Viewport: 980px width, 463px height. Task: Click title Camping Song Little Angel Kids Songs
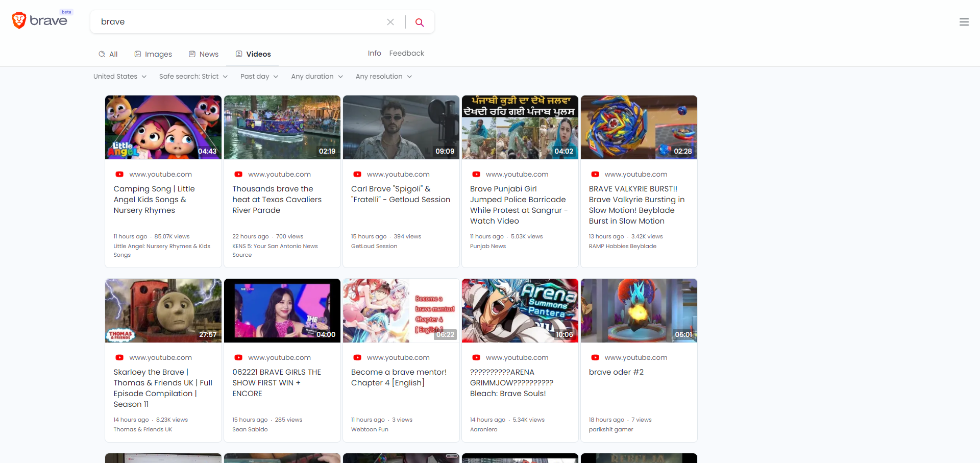tap(154, 200)
